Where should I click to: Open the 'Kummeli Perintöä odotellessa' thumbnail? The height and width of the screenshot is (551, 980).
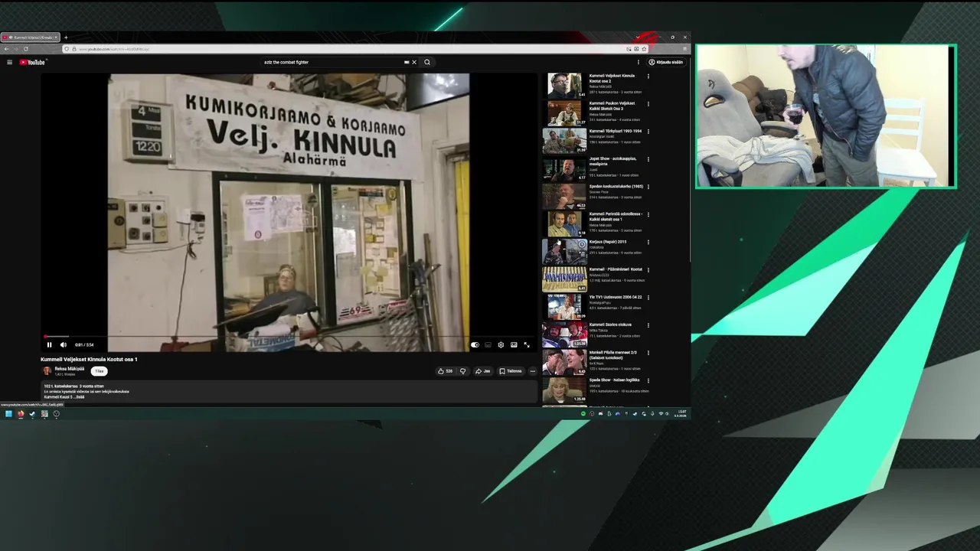click(564, 223)
